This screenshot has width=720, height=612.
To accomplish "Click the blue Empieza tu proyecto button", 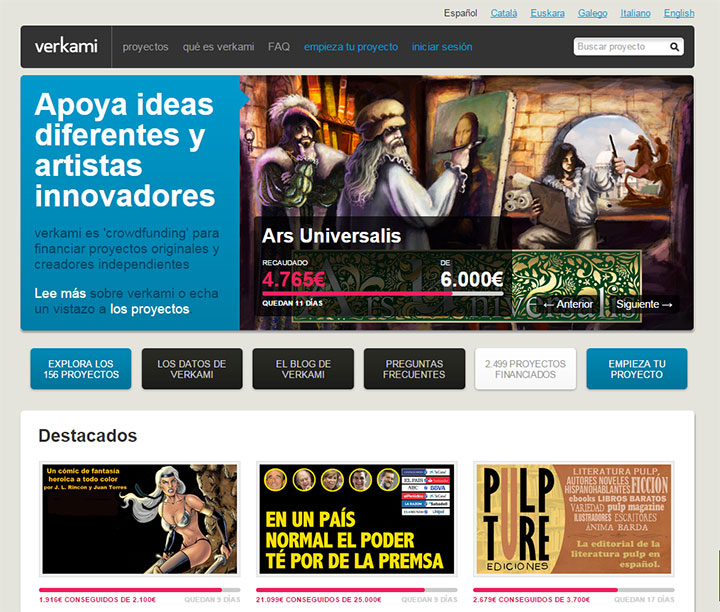I will (x=636, y=369).
